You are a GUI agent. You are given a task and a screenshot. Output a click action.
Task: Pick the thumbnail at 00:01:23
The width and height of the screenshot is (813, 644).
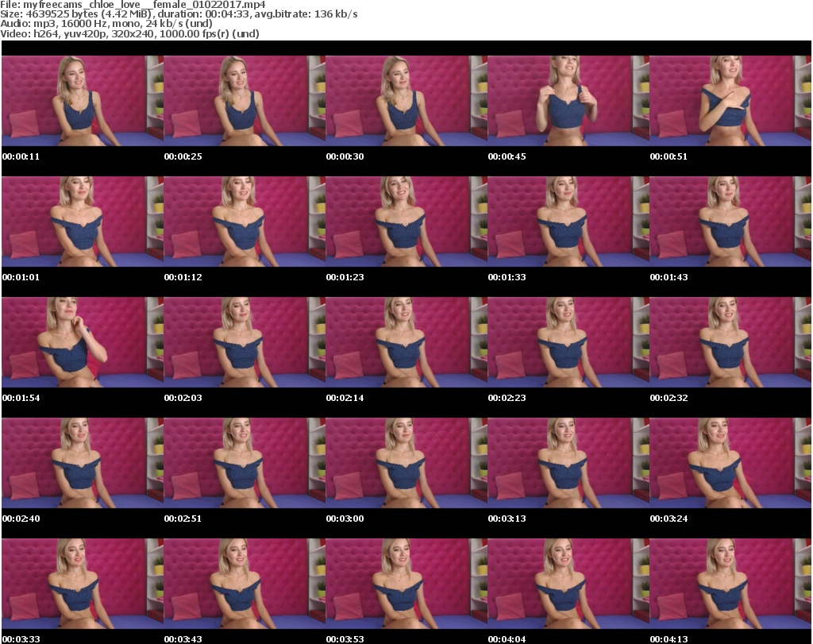click(x=406, y=222)
